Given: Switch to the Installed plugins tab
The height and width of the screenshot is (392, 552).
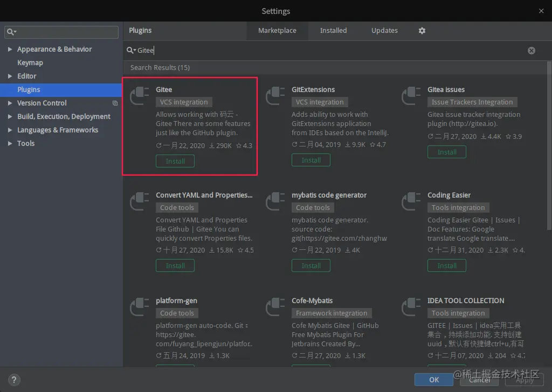Looking at the screenshot, I should click(x=333, y=31).
